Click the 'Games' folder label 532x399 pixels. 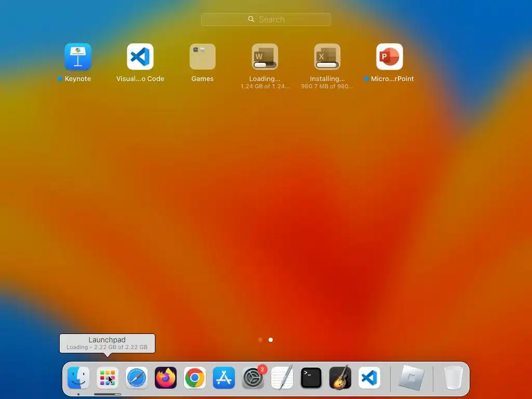(x=203, y=79)
